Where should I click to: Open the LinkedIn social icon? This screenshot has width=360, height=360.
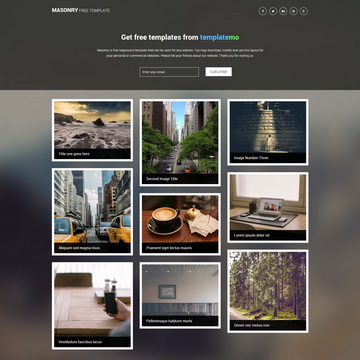pyautogui.click(x=283, y=11)
